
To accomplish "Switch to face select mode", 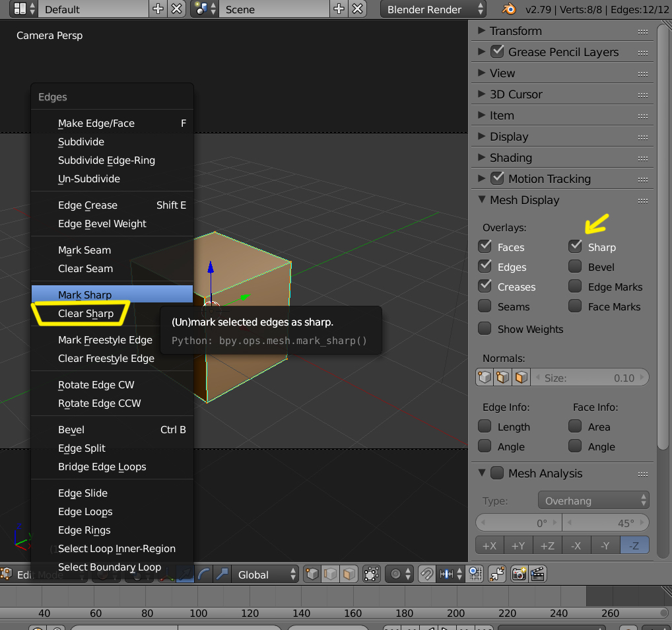I will tap(349, 575).
